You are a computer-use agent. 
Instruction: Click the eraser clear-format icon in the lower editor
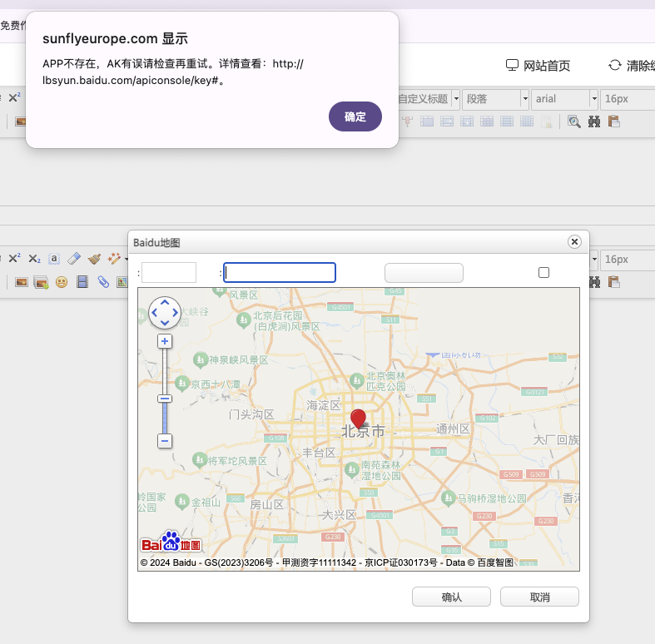(74, 259)
